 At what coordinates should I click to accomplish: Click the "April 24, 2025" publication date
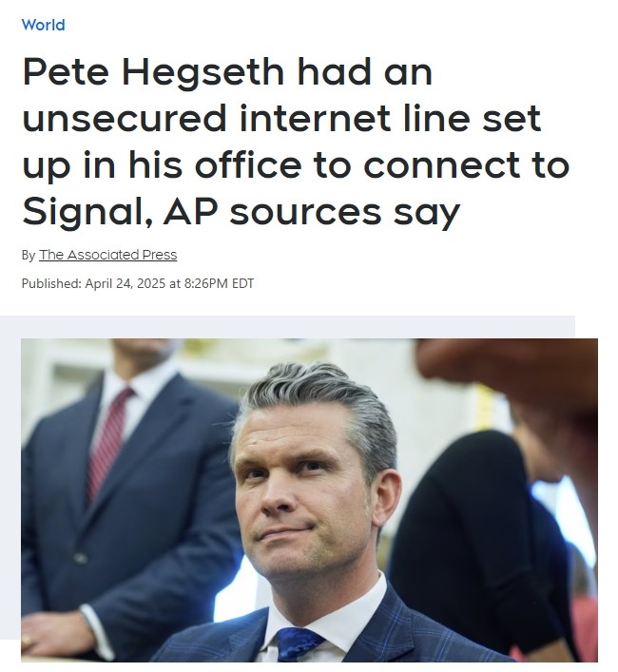click(126, 283)
